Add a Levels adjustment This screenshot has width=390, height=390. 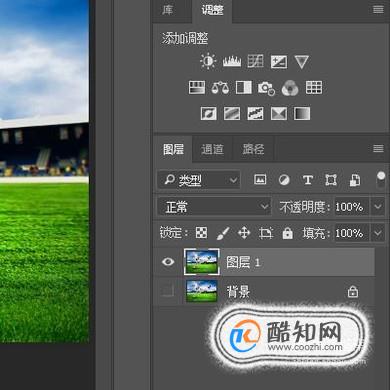pyautogui.click(x=232, y=62)
